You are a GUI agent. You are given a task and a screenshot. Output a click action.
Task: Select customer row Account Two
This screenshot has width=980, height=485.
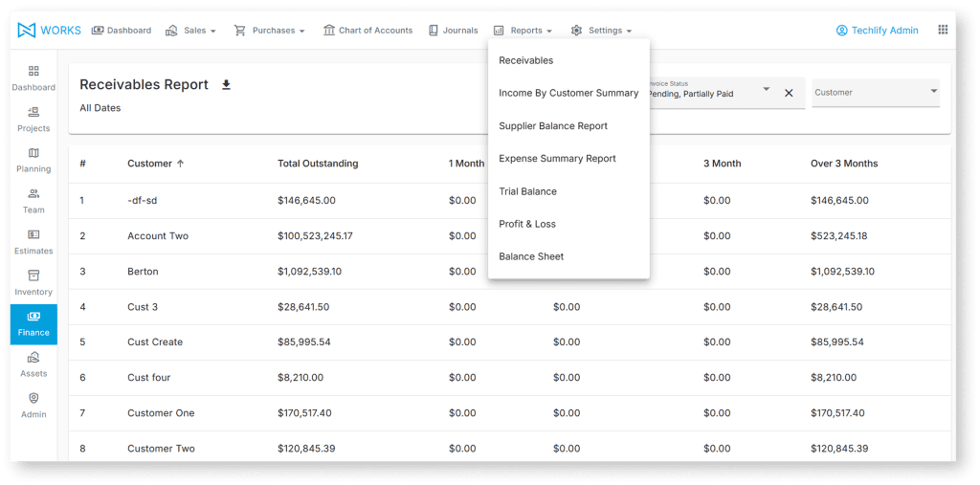tap(510, 236)
